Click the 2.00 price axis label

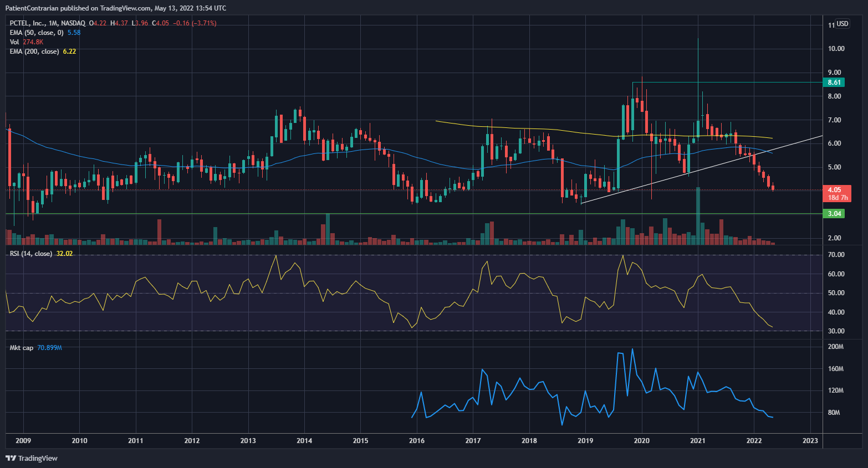(x=835, y=238)
